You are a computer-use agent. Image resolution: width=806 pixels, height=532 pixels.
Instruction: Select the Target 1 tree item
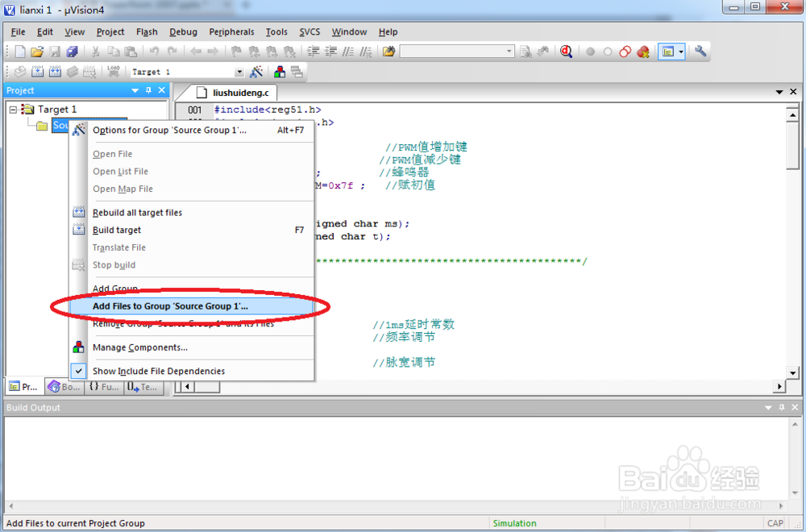pos(56,110)
